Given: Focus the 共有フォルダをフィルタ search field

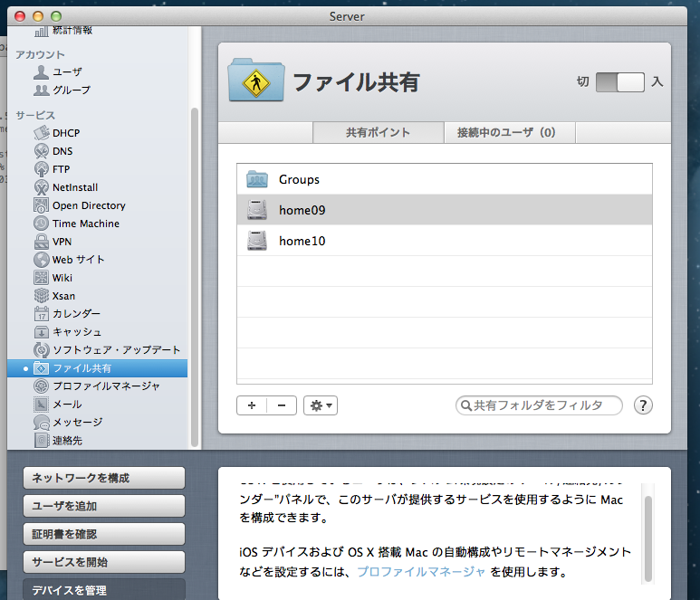Looking at the screenshot, I should click(x=539, y=405).
